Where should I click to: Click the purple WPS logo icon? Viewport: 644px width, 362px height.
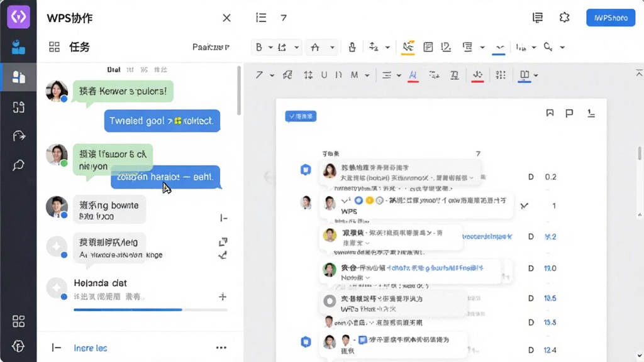pos(18,17)
